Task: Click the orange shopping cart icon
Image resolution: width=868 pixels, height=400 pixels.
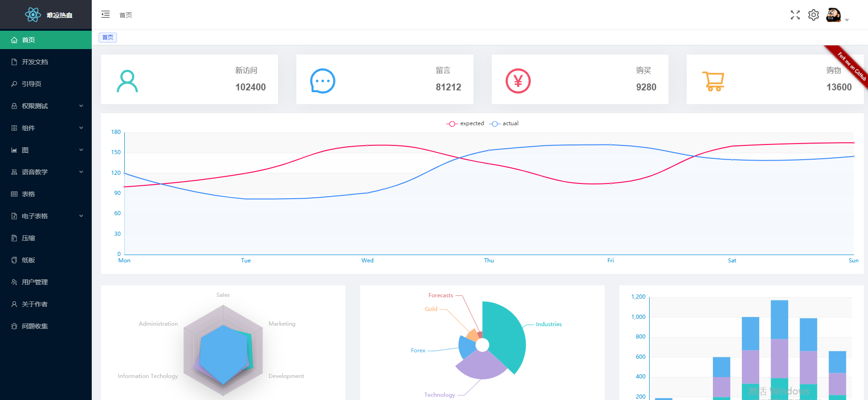Action: (x=713, y=81)
